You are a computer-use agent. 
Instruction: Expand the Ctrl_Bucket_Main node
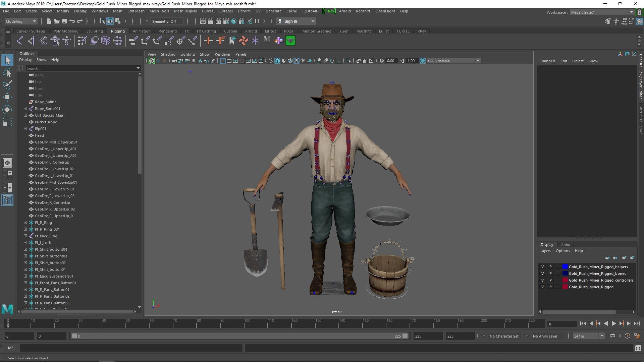click(25, 115)
